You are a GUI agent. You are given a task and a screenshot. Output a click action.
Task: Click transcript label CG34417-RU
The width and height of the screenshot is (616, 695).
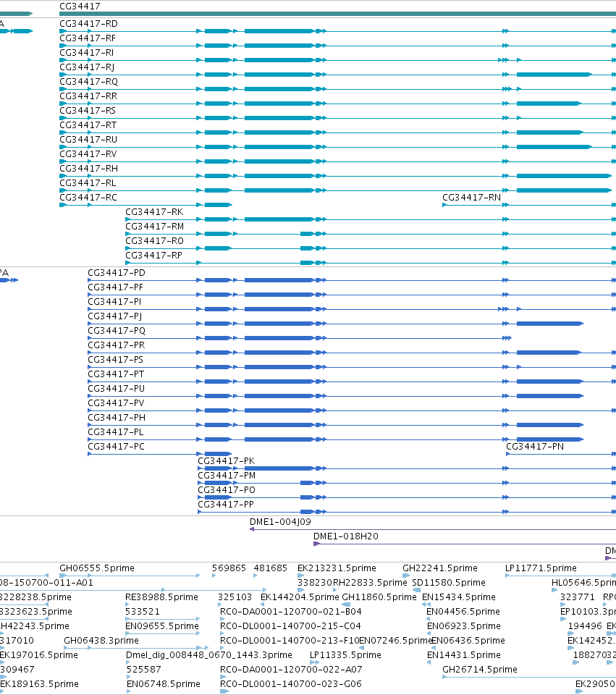coord(88,140)
